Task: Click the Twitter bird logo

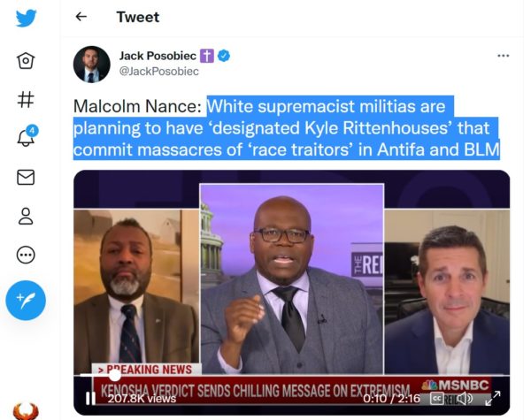Action: click(x=26, y=18)
